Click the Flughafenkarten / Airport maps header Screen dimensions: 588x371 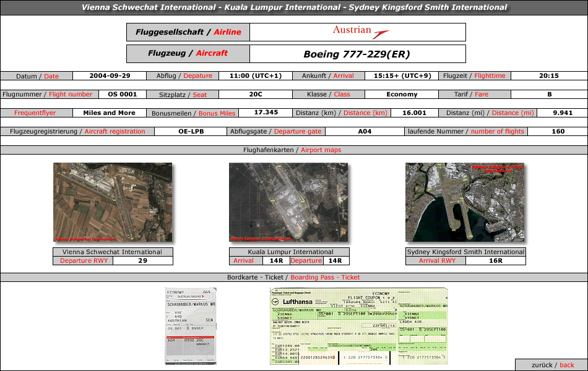[292, 150]
